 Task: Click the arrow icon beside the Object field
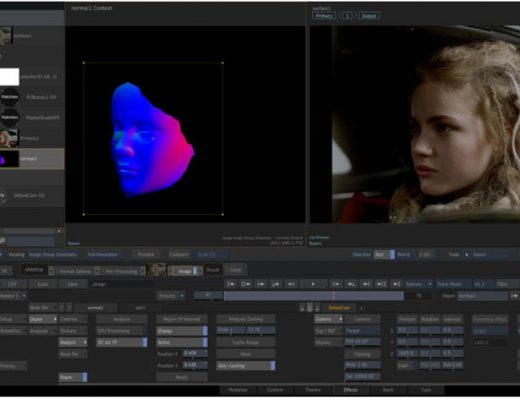514,296
